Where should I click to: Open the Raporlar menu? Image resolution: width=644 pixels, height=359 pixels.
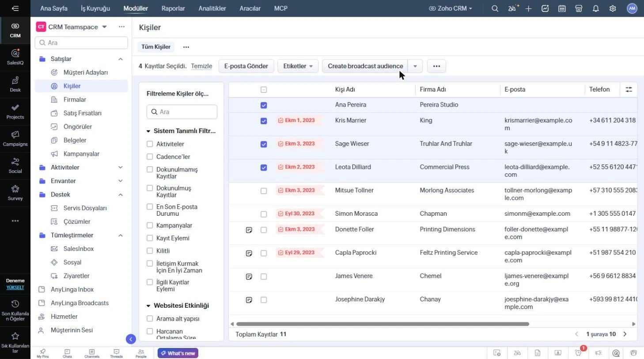pos(173,8)
